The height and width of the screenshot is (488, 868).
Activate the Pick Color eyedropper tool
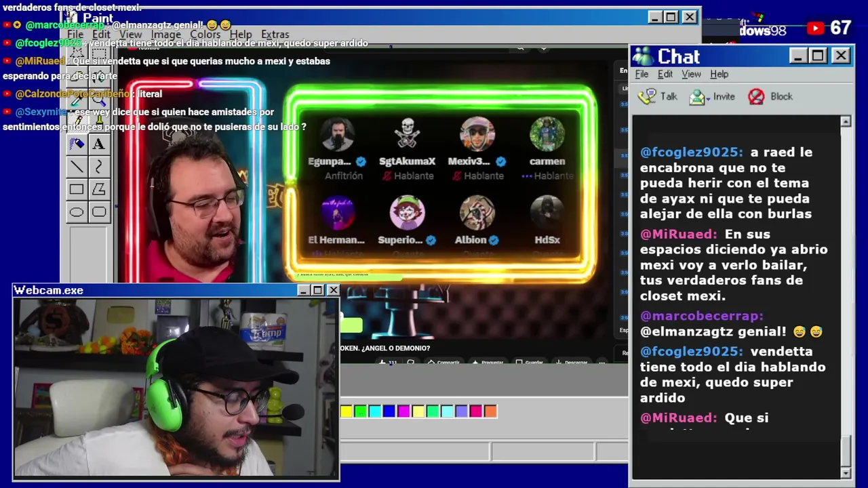pyautogui.click(x=77, y=99)
